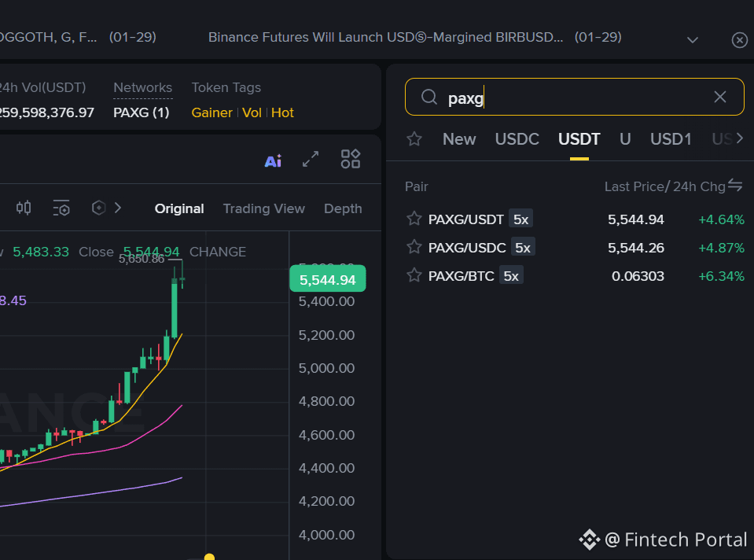Expand more chart tools chevron
This screenshot has width=754, height=560.
pyautogui.click(x=118, y=208)
